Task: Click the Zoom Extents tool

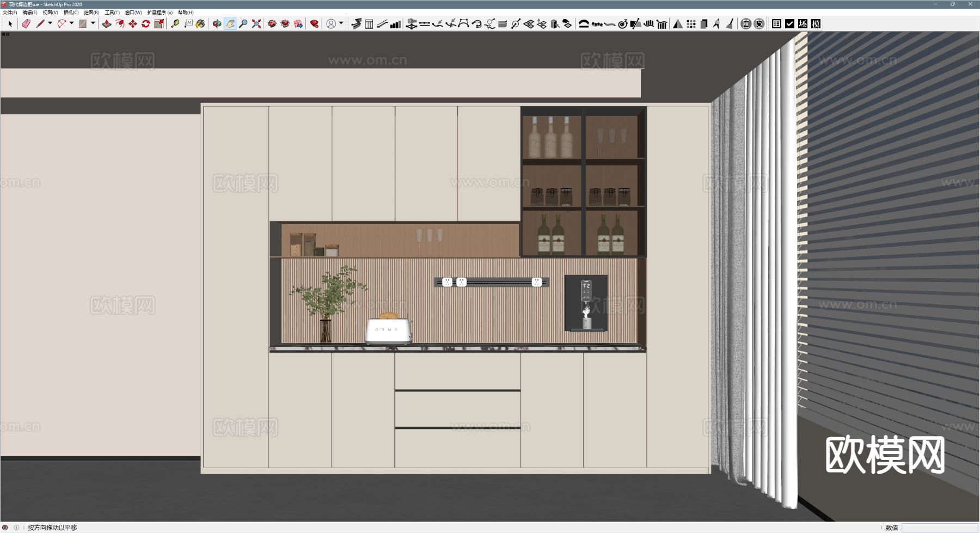Action: 256,23
